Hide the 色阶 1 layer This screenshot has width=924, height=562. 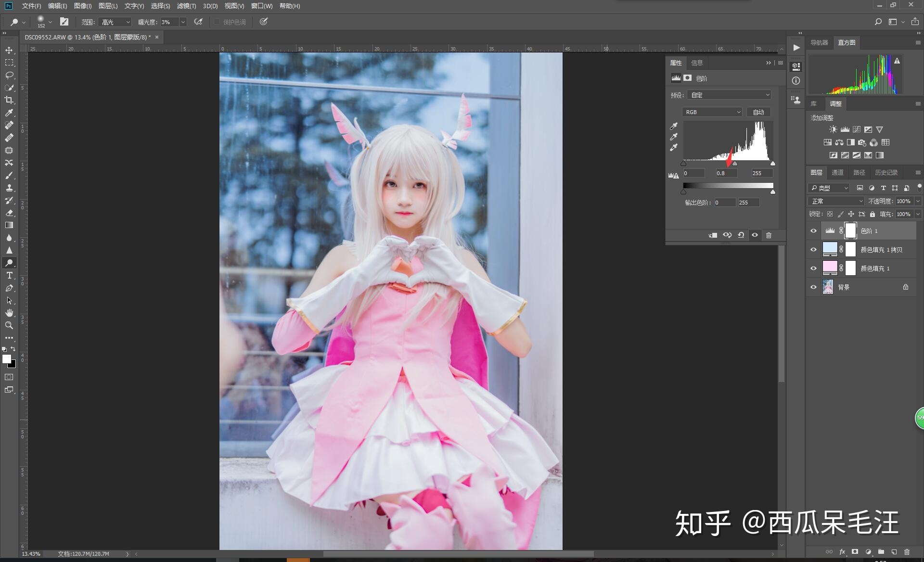pyautogui.click(x=814, y=231)
